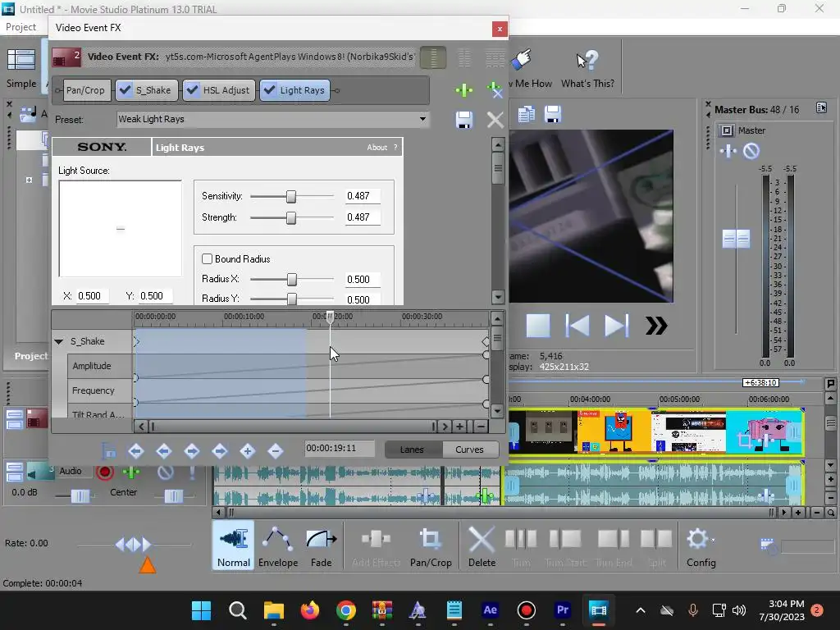Go to end in preview controls

coord(617,326)
